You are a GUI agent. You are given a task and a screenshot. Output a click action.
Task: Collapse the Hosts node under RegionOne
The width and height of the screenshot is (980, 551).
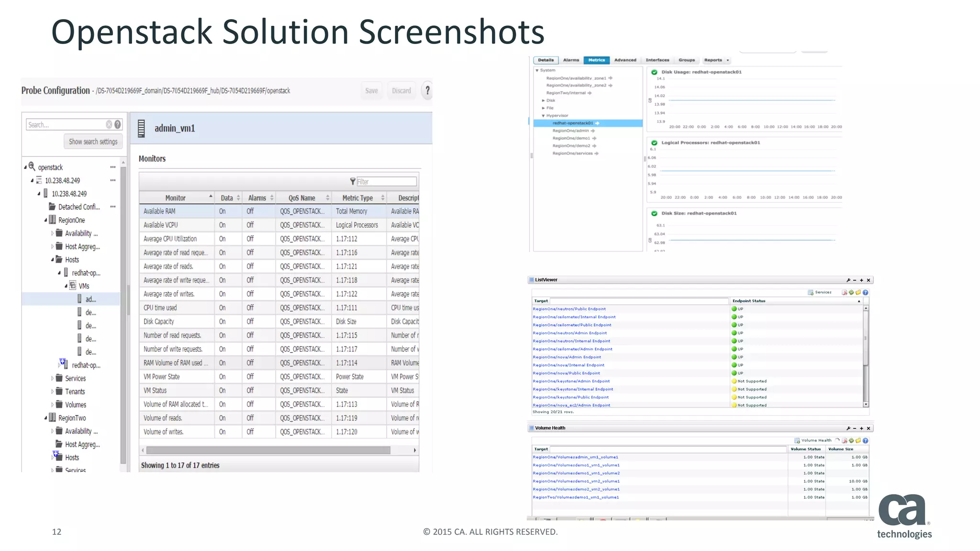53,260
